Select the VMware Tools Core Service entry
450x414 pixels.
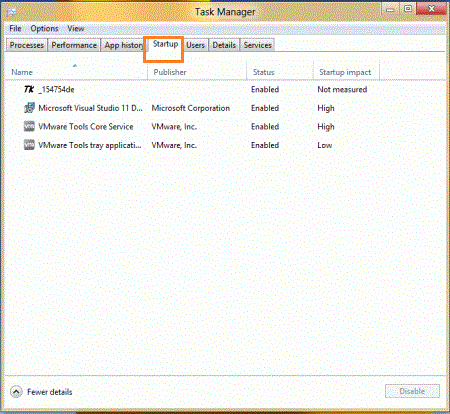86,127
